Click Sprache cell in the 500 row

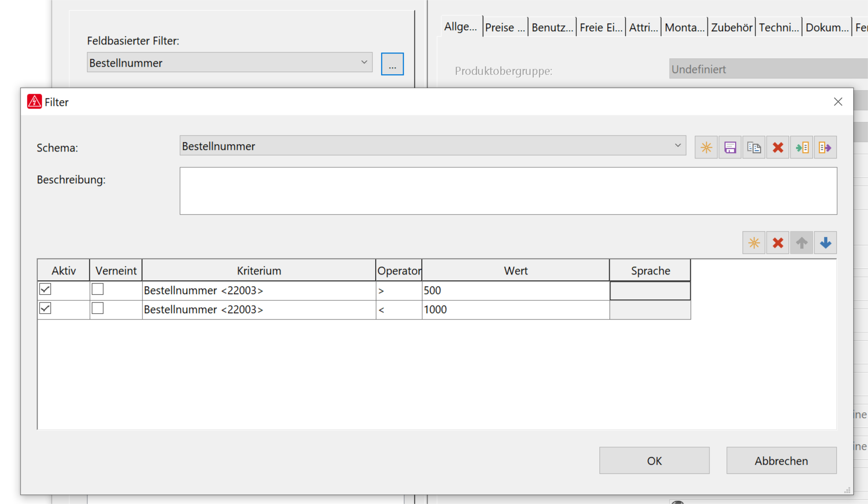650,290
